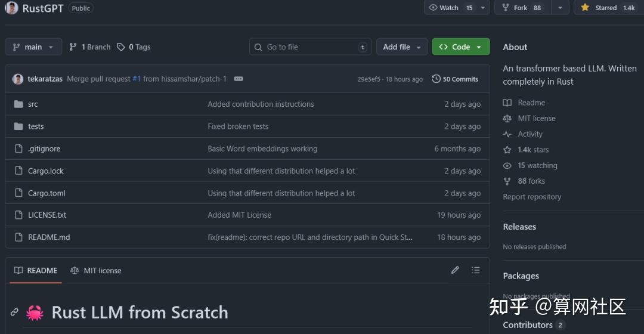
Task: Expand the green Code dropdown
Action: [x=460, y=47]
